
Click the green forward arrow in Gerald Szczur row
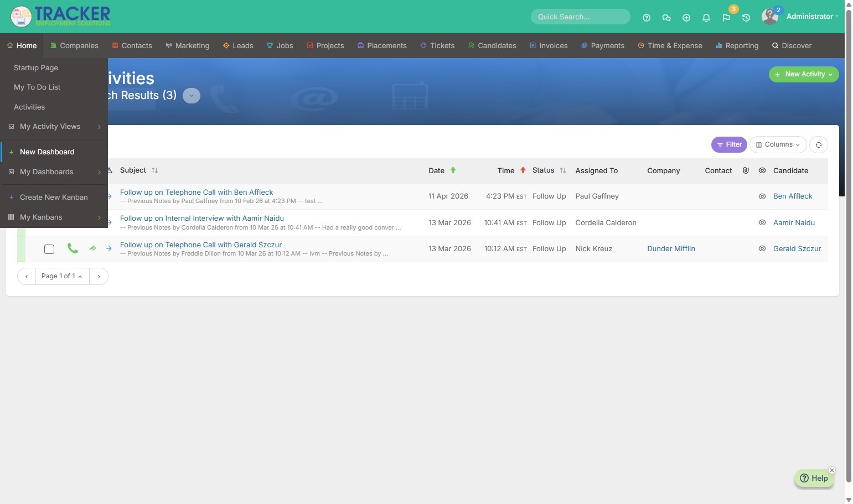(x=92, y=248)
